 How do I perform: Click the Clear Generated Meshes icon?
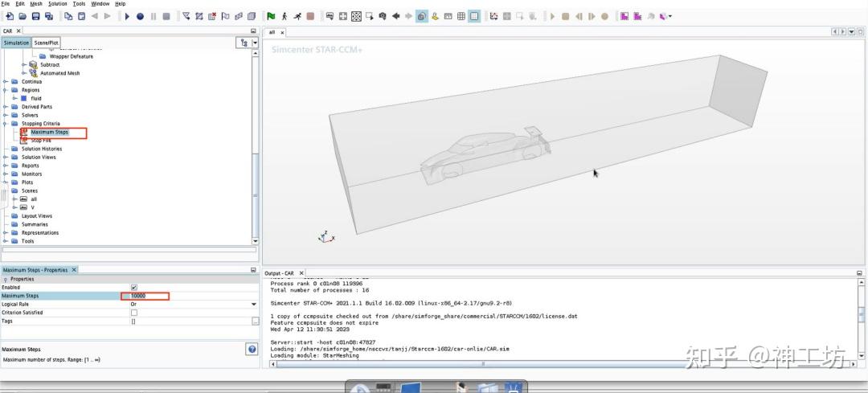click(x=212, y=16)
